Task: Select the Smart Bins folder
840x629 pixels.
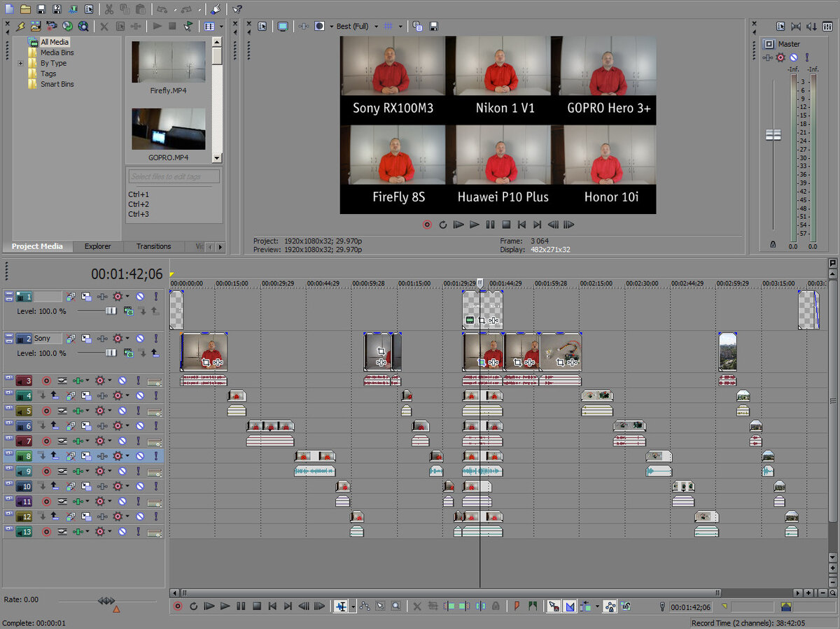Action: [57, 84]
